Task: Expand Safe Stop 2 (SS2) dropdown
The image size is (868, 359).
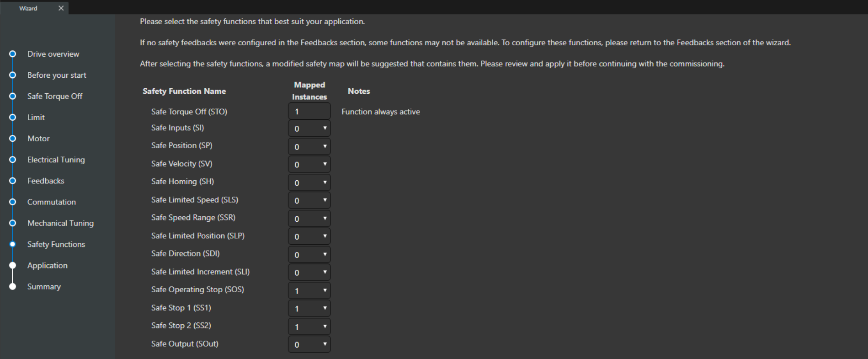Action: 309,327
